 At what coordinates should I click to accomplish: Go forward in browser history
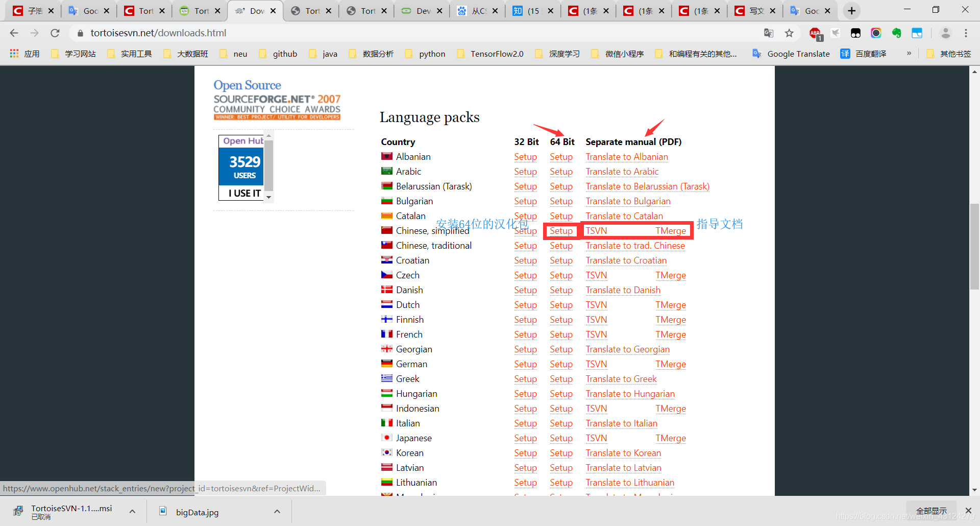tap(34, 33)
